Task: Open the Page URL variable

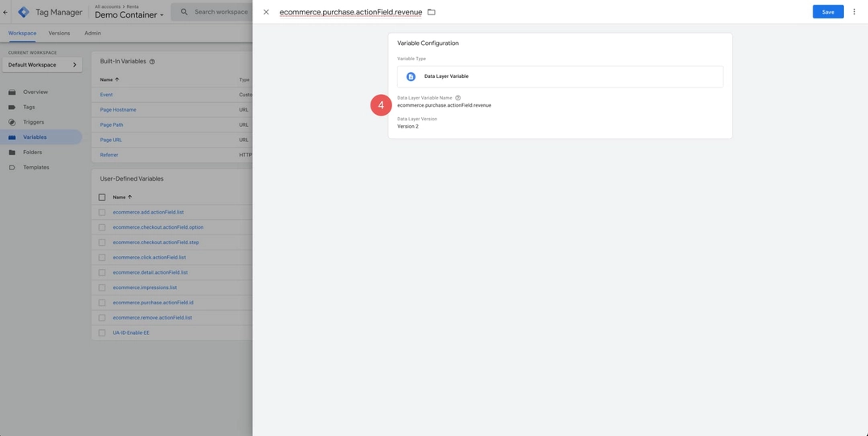Action: point(111,140)
